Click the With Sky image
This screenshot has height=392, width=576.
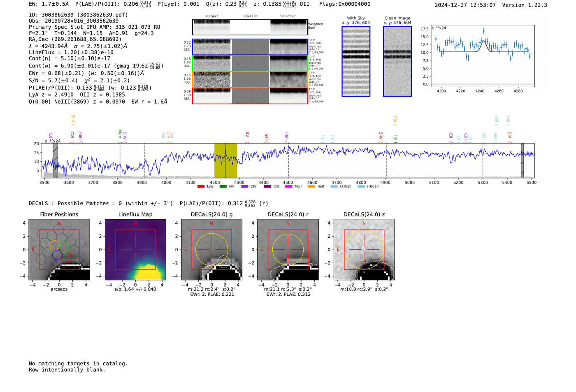click(x=356, y=61)
